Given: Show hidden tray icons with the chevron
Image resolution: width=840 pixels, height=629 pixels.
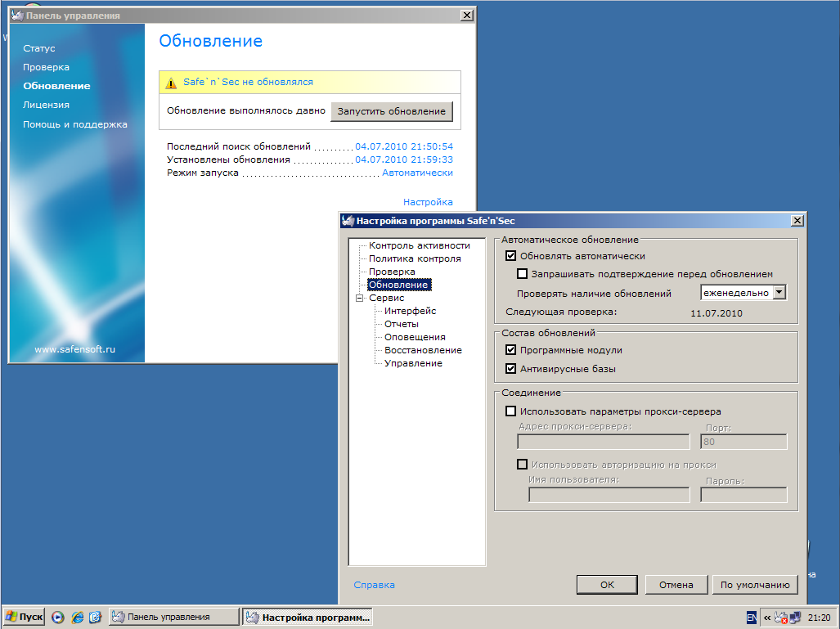Looking at the screenshot, I should pyautogui.click(x=767, y=618).
